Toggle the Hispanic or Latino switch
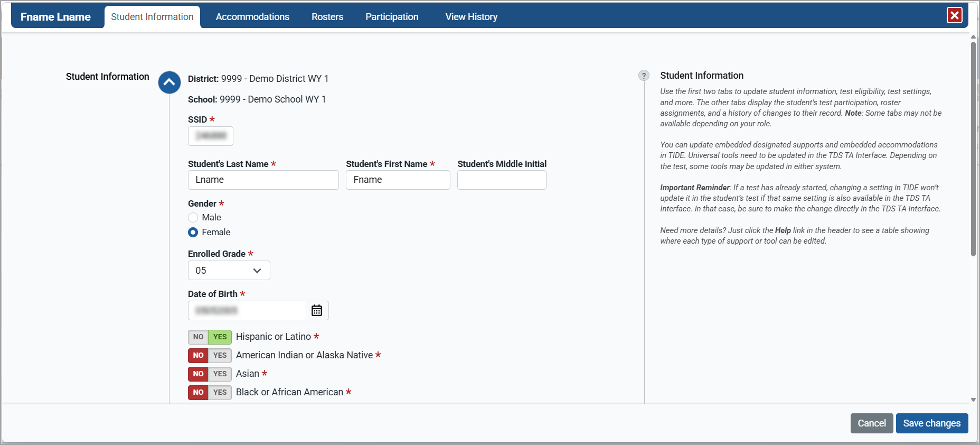Image resolution: width=980 pixels, height=445 pixels. pos(210,337)
